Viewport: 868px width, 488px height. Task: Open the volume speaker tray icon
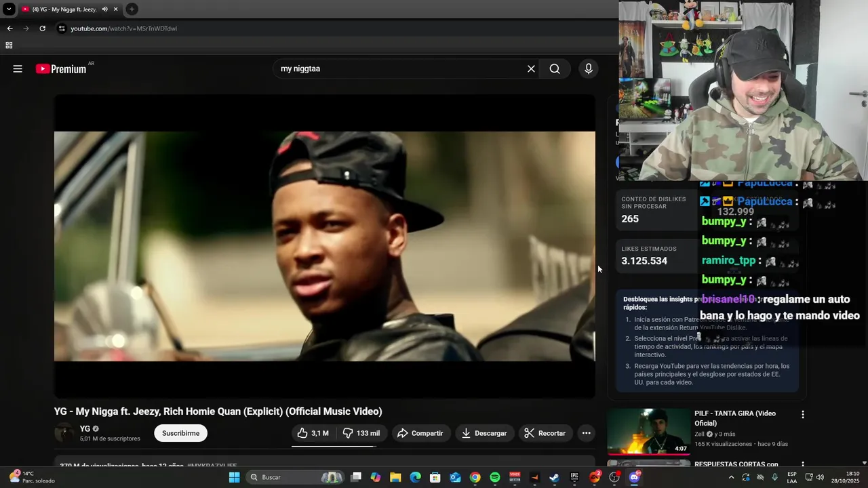819,477
